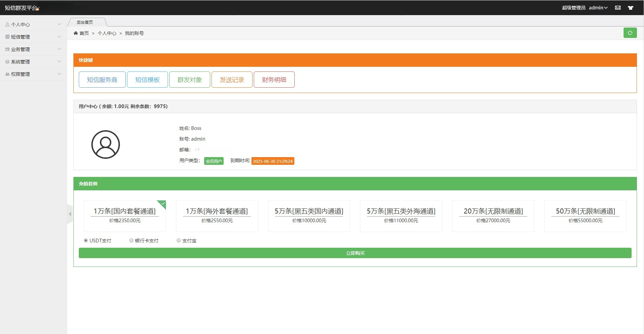Collapse the sidebar with the left arrow handle
This screenshot has height=334, width=644.
pyautogui.click(x=70, y=214)
